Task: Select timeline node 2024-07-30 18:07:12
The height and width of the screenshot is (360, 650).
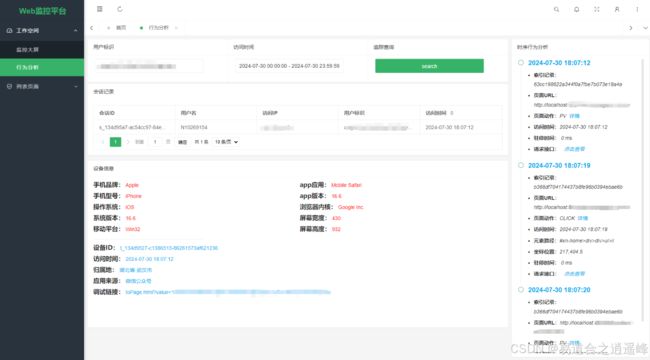Action: [x=521, y=63]
